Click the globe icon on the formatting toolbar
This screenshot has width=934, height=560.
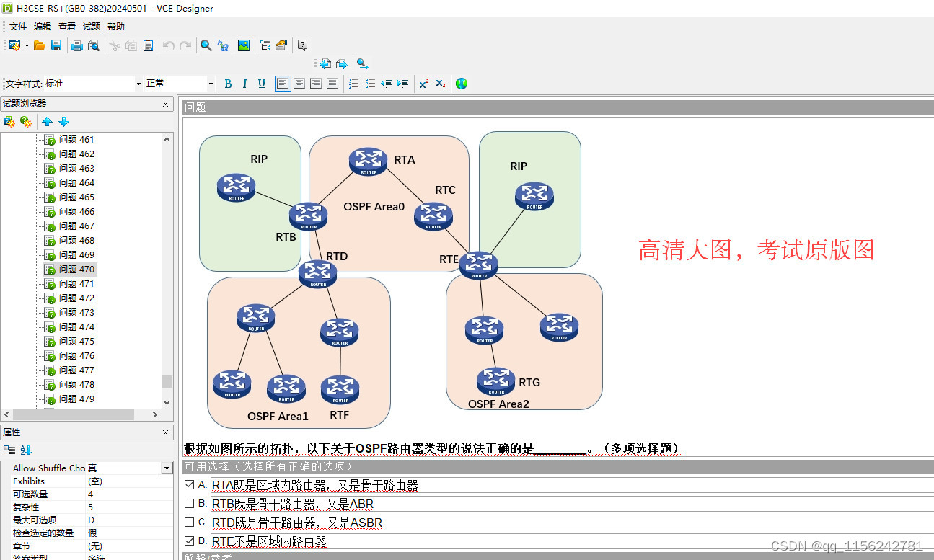461,84
